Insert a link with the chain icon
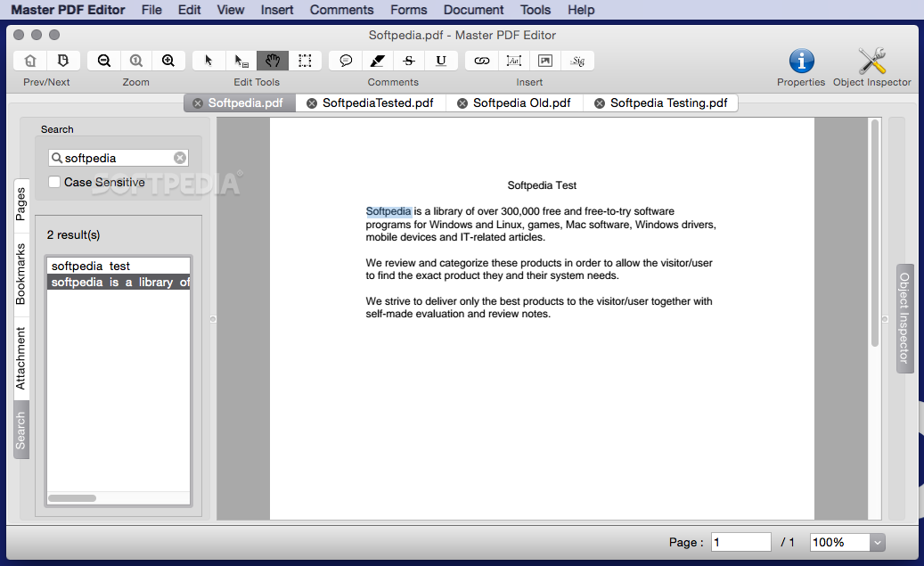This screenshot has width=924, height=566. click(x=482, y=61)
